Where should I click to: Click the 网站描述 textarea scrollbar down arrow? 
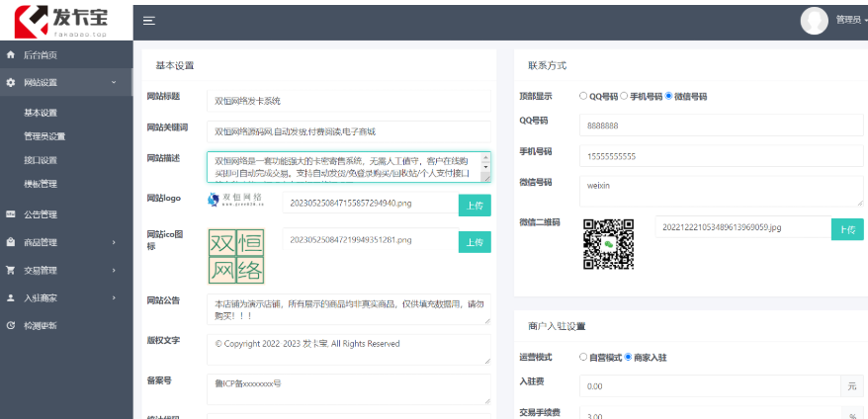[x=486, y=167]
